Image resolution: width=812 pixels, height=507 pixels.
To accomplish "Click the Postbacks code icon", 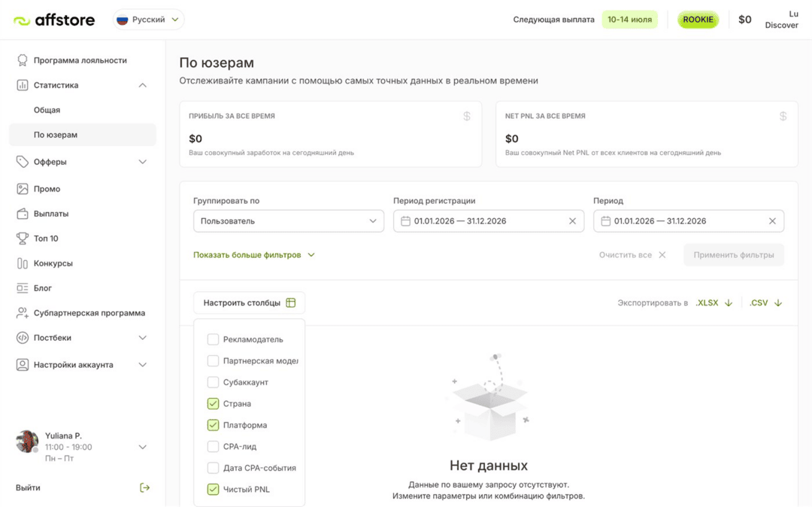I will (x=23, y=338).
